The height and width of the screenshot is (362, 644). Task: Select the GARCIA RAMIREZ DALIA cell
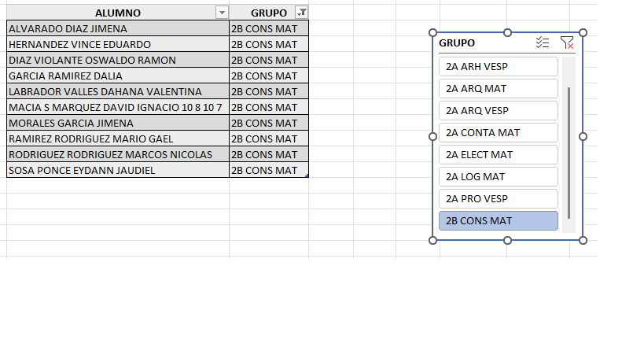click(x=118, y=76)
